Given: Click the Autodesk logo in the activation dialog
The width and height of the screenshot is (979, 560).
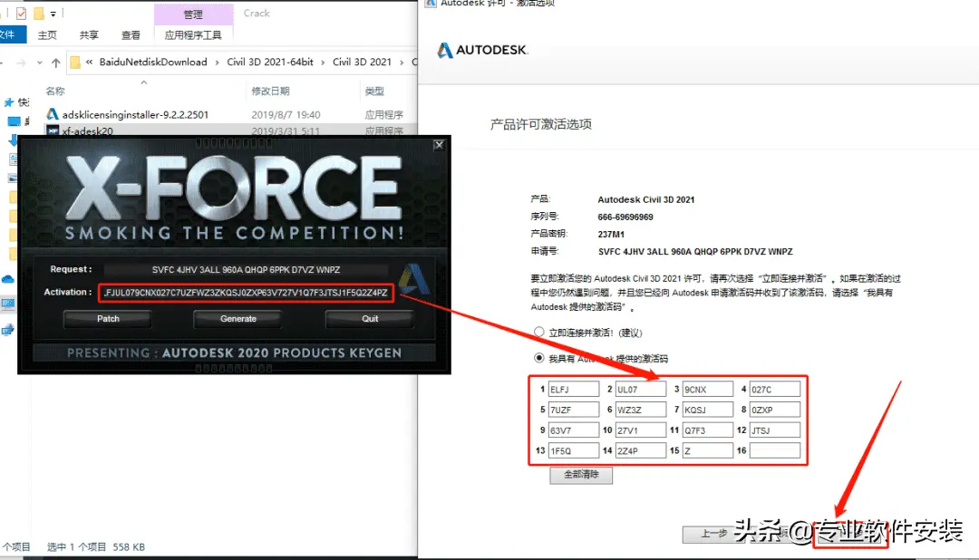Looking at the screenshot, I should (x=482, y=50).
